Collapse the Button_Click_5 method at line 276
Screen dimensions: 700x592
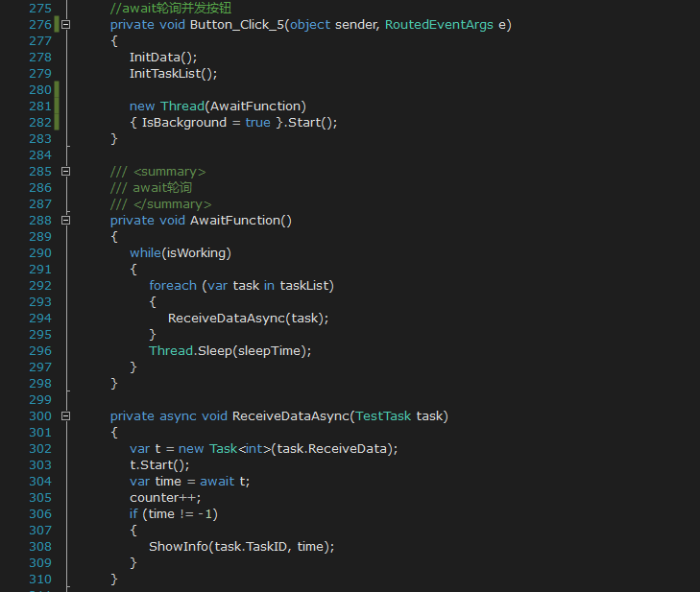click(65, 25)
